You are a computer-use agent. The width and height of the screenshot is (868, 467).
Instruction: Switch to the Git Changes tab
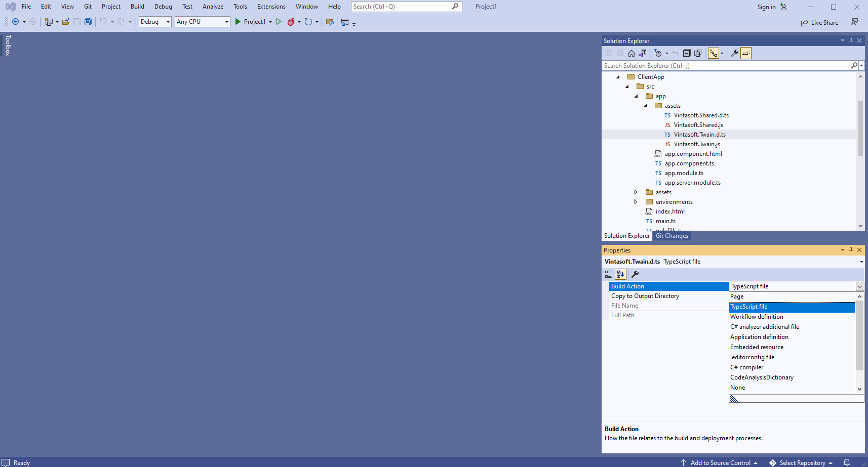click(672, 236)
